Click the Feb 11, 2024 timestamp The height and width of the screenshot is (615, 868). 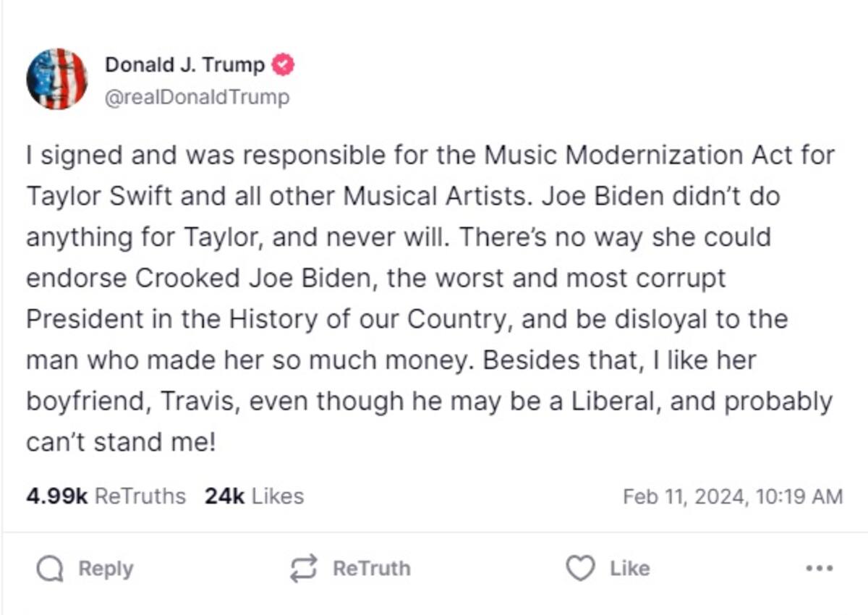(x=732, y=496)
